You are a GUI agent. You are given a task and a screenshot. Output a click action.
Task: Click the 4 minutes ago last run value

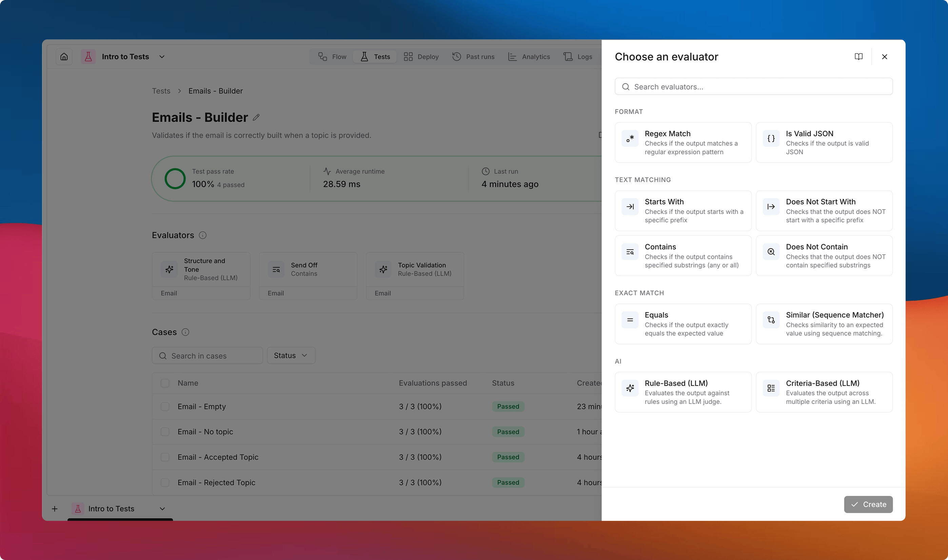pyautogui.click(x=510, y=184)
